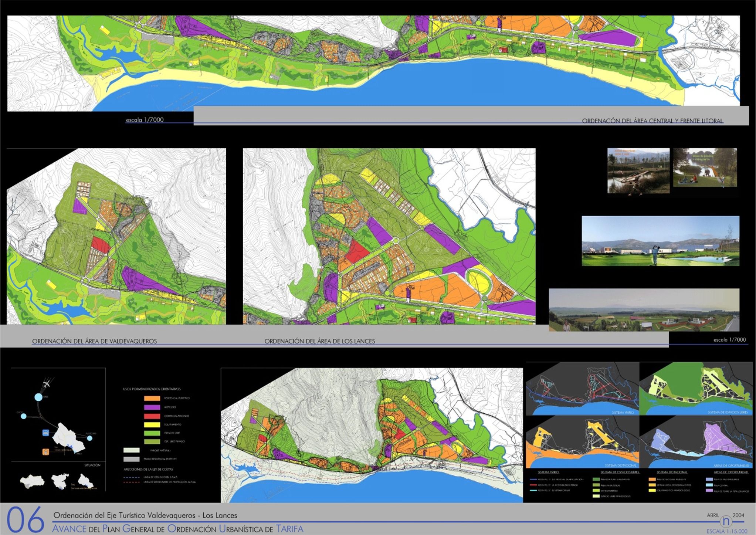Viewport: 756px width, 535px height.
Task: Click the Los Lances area plan map
Action: pos(389,237)
